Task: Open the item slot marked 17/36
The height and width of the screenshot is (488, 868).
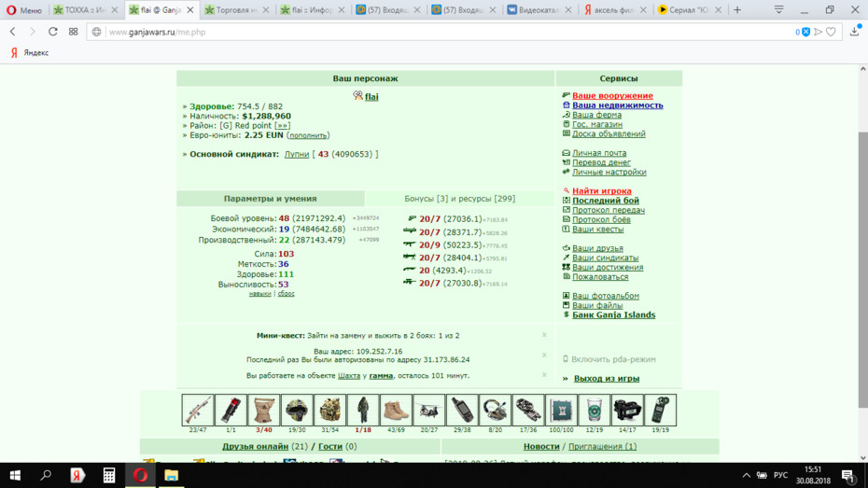Action: point(528,410)
